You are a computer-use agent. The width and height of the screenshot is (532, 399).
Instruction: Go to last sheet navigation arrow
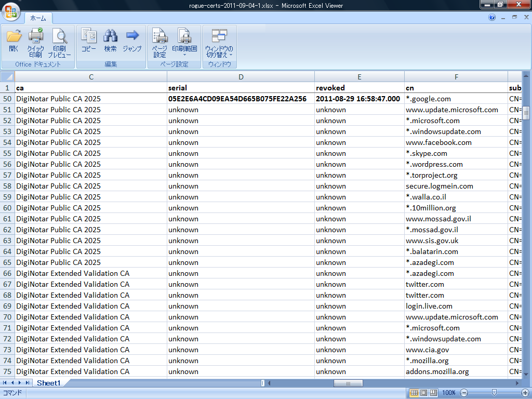coord(28,383)
